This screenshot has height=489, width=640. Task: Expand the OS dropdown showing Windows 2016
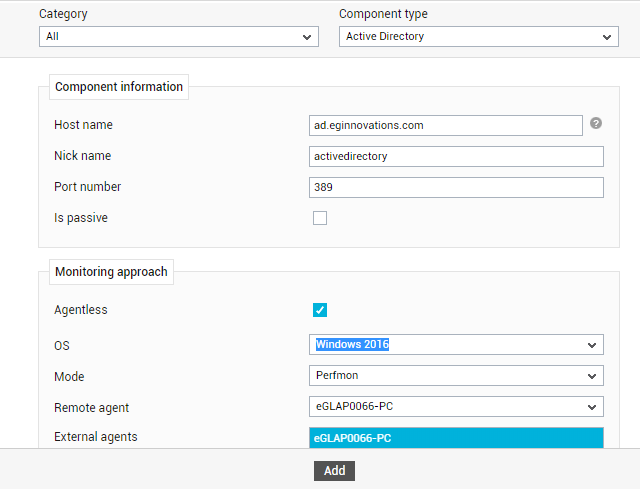pyautogui.click(x=456, y=345)
